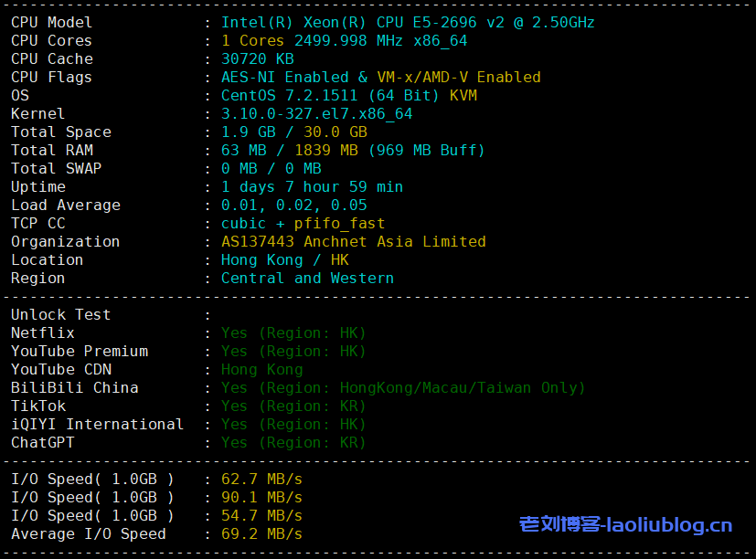Click the ChatGPT unlock test label

click(42, 442)
